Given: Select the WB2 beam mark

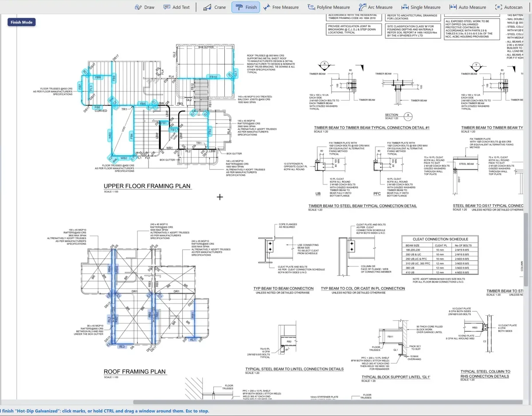Looking at the screenshot, I should (124, 158).
